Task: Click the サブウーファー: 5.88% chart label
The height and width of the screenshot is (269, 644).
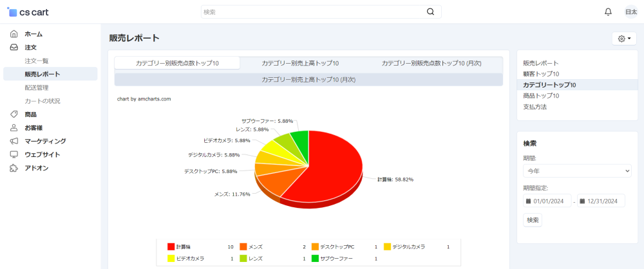Action: pos(267,121)
